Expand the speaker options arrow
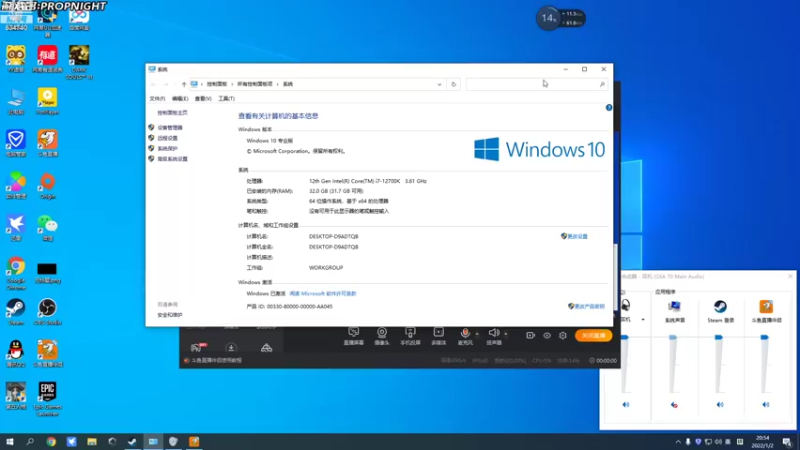The width and height of the screenshot is (800, 450). [506, 334]
